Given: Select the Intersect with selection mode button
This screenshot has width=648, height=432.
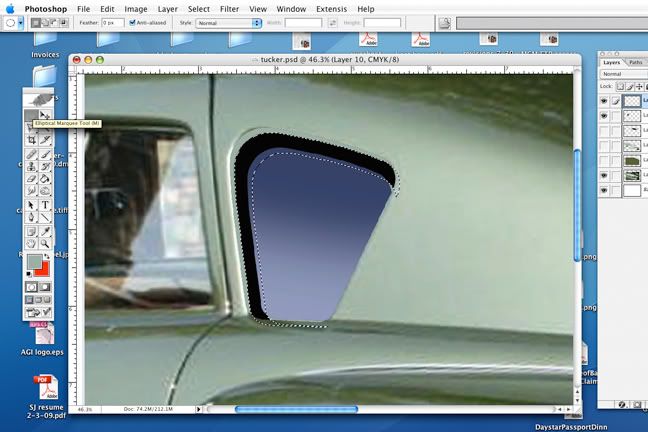Looking at the screenshot, I should (x=64, y=23).
